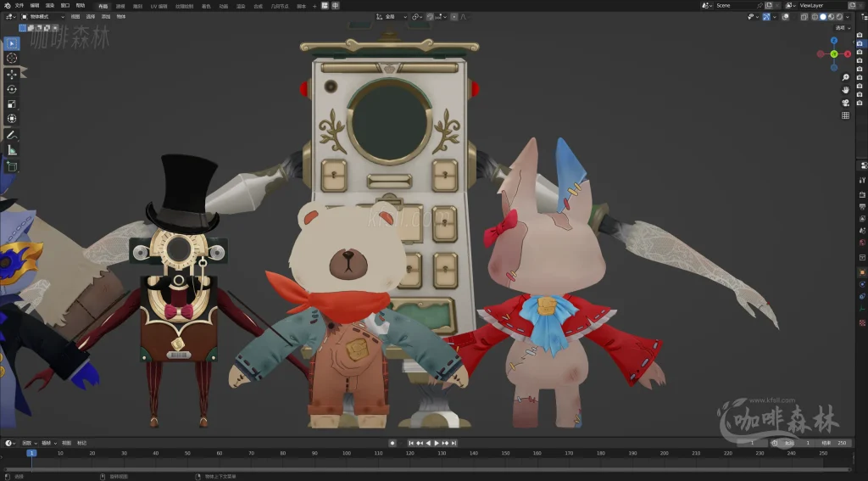This screenshot has width=868, height=481.
Task: Switch to the 几何节点 Geometry Nodes tab
Action: pyautogui.click(x=280, y=6)
